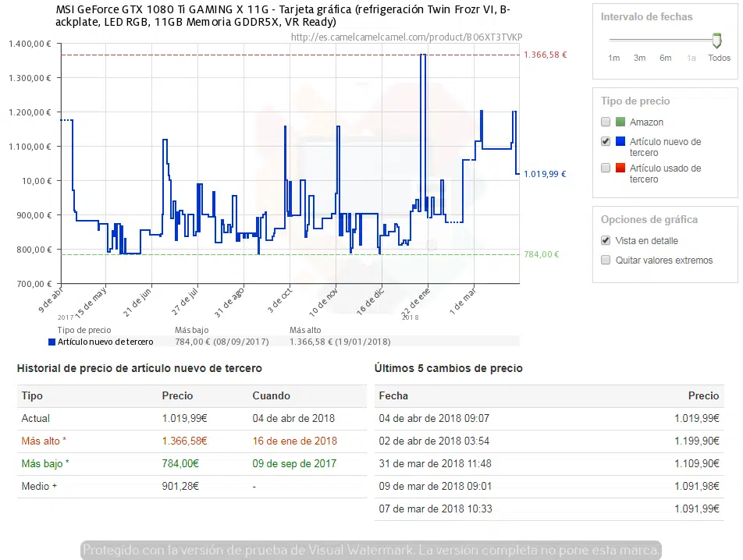Click the Tipo de precio panel heading
743x560 pixels.
(635, 101)
